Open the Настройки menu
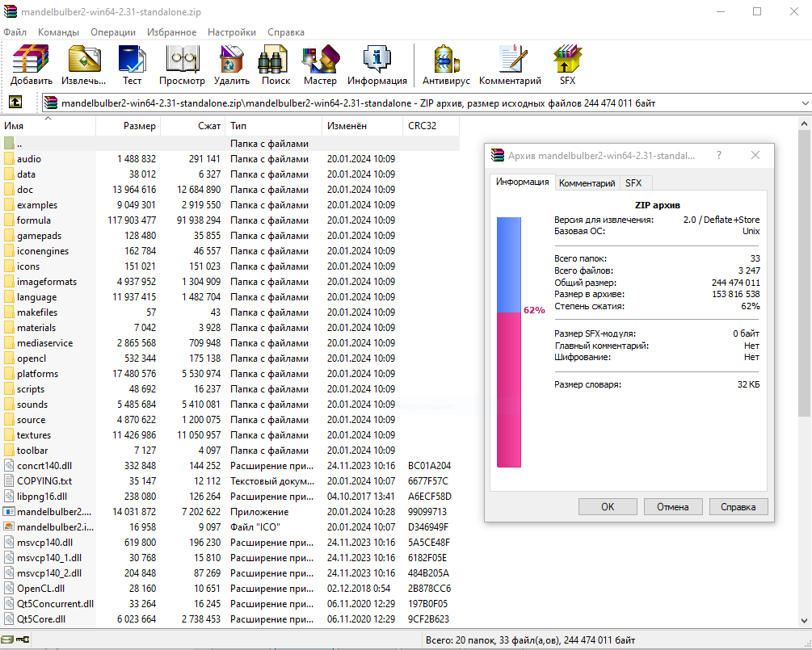812x650 pixels. coord(232,32)
